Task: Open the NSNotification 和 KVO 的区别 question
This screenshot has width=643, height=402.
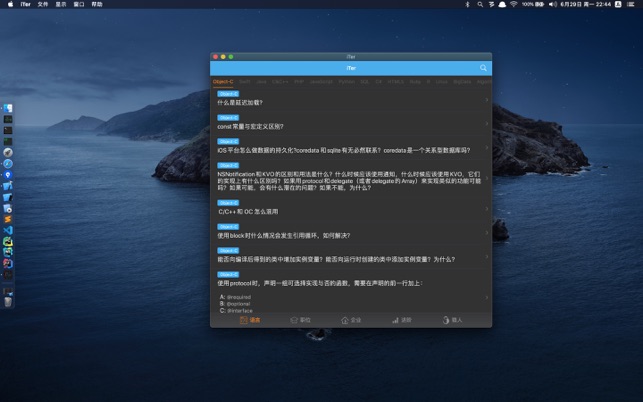Action: 351,177
